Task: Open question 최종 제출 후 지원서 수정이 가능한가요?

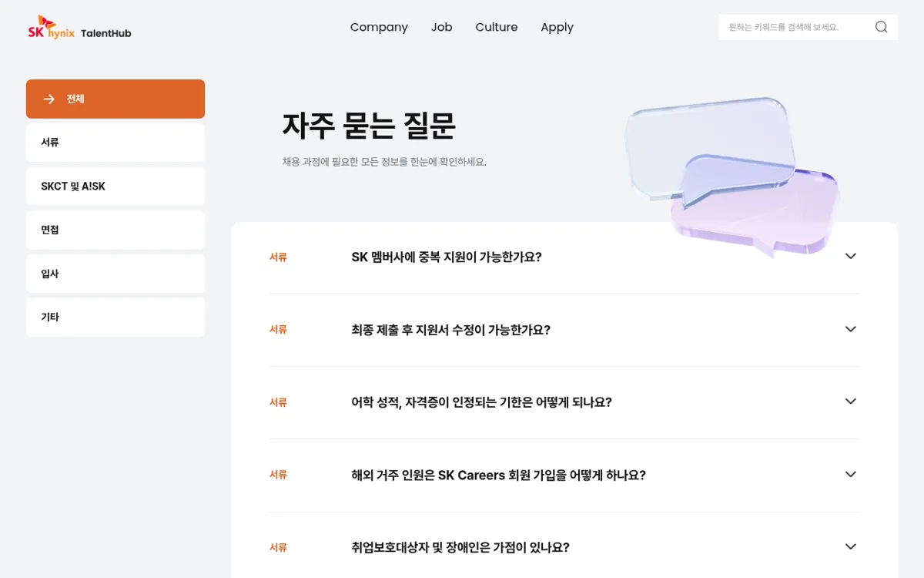Action: [x=451, y=330]
